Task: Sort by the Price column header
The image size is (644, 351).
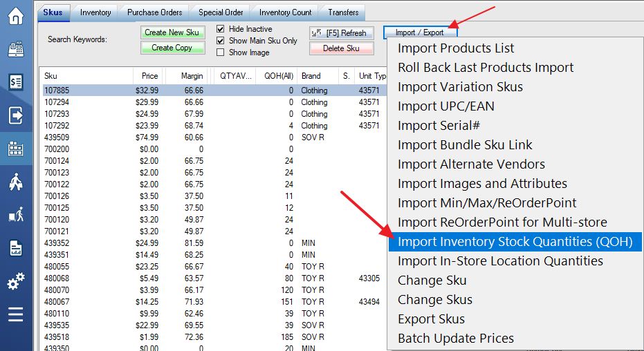Action: 149,76
